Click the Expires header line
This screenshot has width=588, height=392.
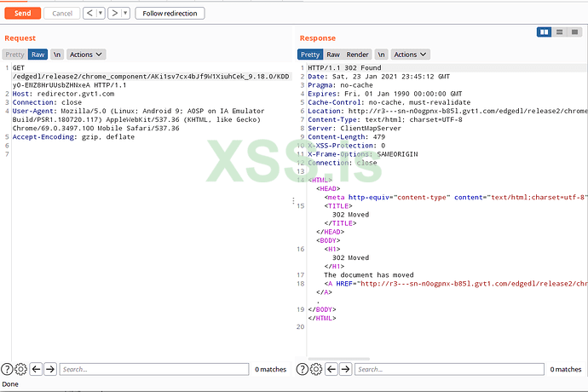(384, 94)
